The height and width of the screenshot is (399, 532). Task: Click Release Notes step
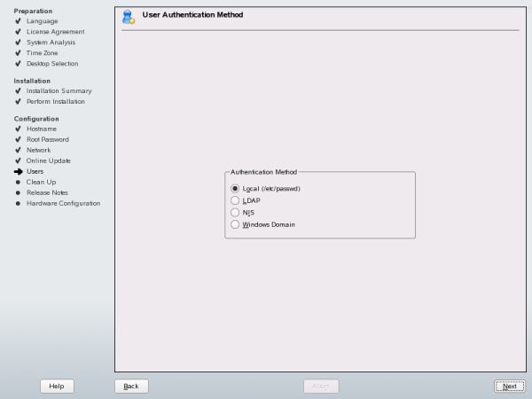coord(47,192)
